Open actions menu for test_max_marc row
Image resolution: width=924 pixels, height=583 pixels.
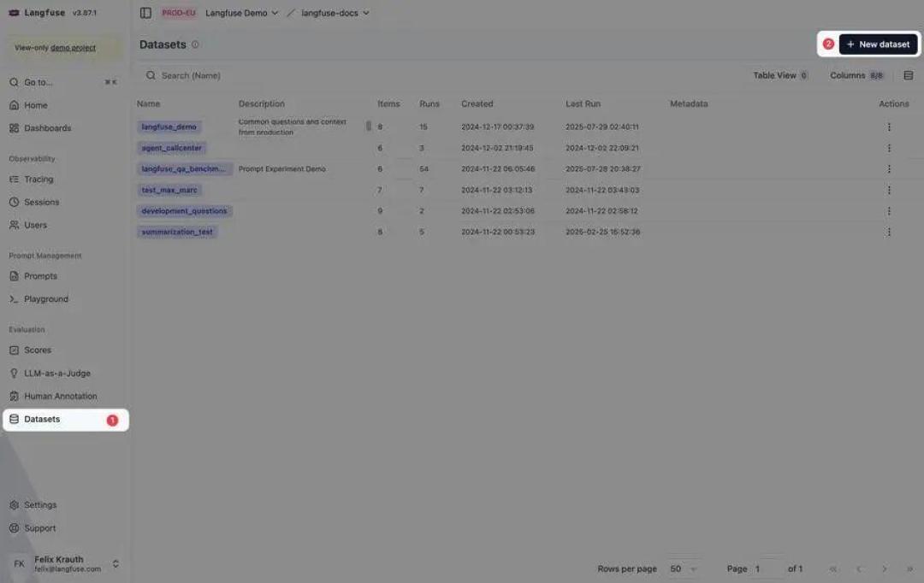(x=889, y=191)
